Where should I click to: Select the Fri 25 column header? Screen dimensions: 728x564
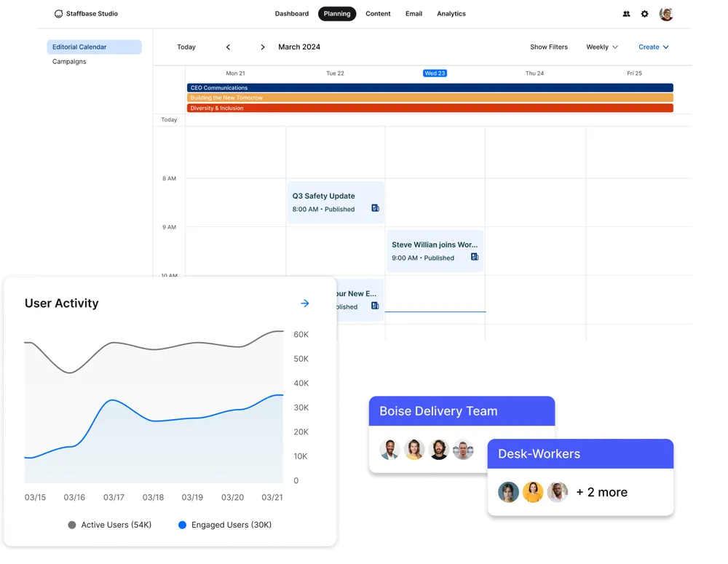pyautogui.click(x=634, y=74)
